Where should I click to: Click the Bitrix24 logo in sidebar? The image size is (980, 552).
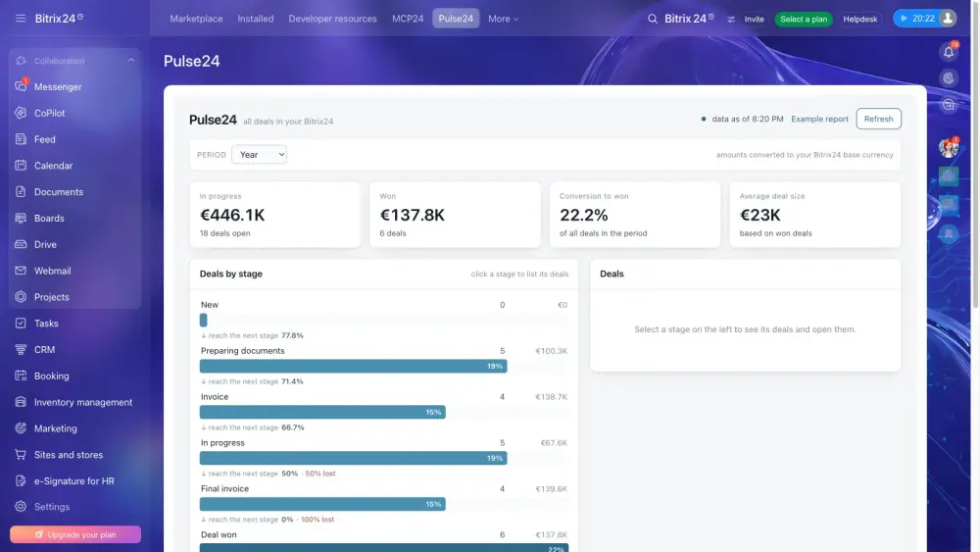(59, 18)
